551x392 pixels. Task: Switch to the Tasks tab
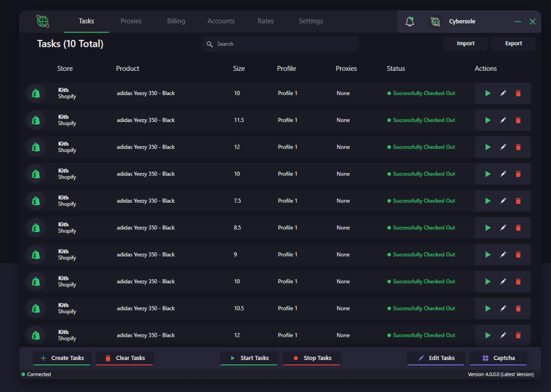point(87,21)
